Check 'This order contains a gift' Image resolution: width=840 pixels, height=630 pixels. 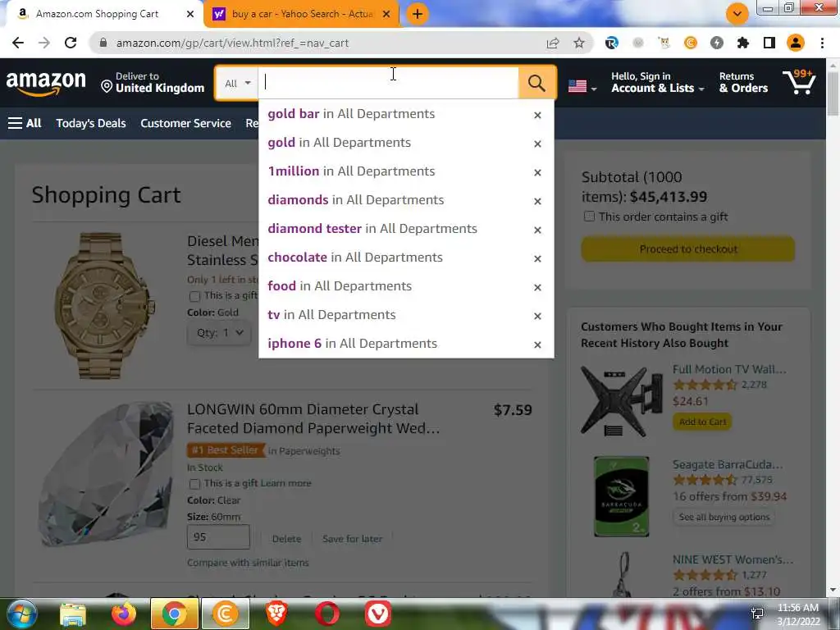click(589, 217)
